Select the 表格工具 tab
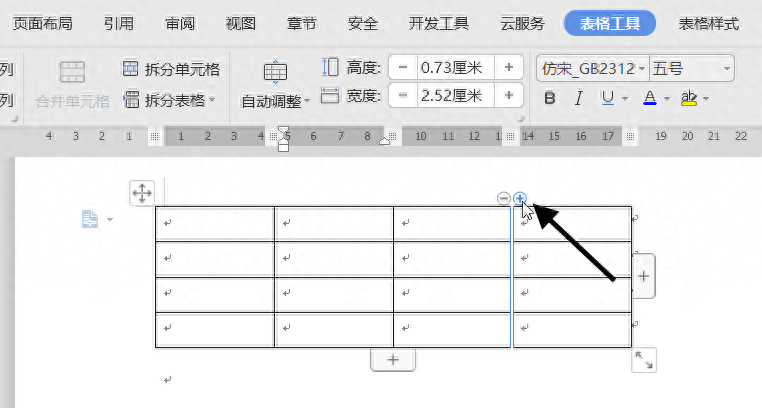Image resolution: width=762 pixels, height=408 pixels. [x=610, y=23]
